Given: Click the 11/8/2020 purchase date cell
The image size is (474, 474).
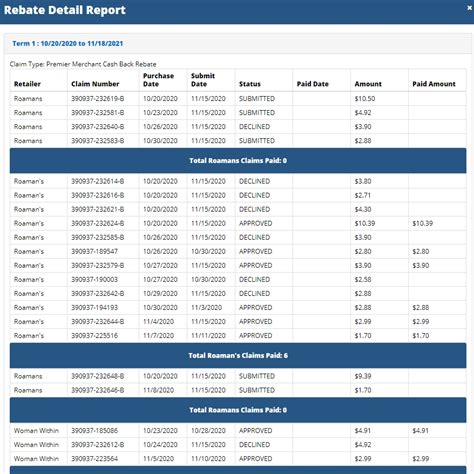Looking at the screenshot, I should point(158,390).
